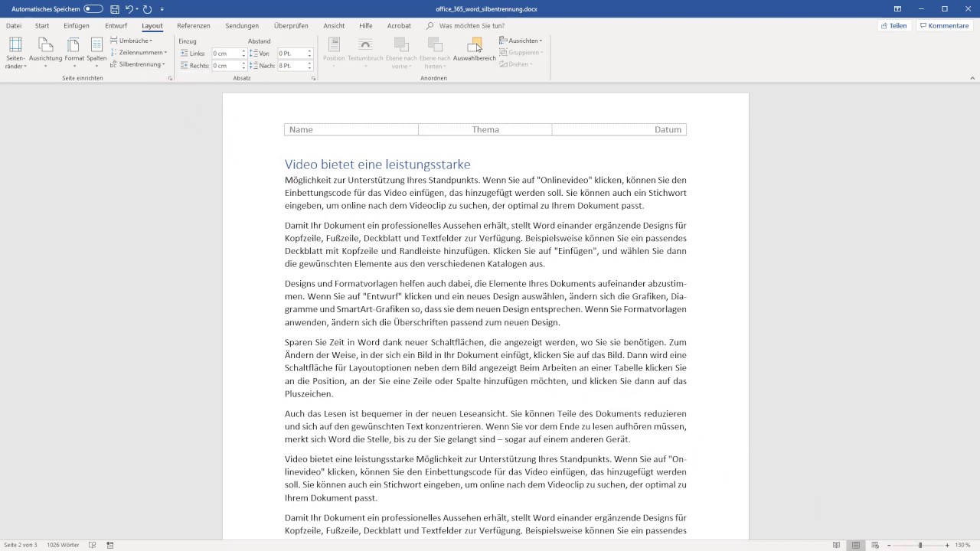Expand the Ausrichten dropdown
This screenshot has height=551, width=980.
point(521,41)
